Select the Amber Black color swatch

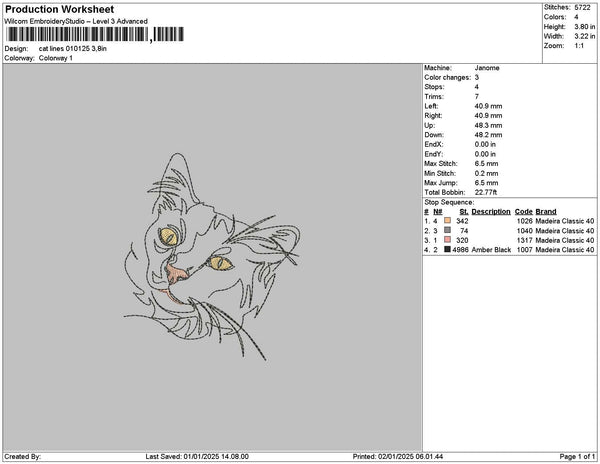[x=448, y=250]
